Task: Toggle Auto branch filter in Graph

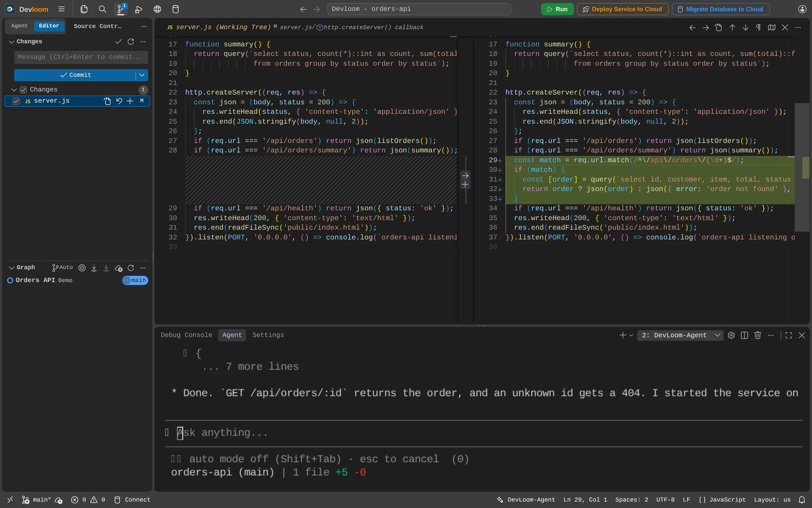Action: tap(62, 268)
